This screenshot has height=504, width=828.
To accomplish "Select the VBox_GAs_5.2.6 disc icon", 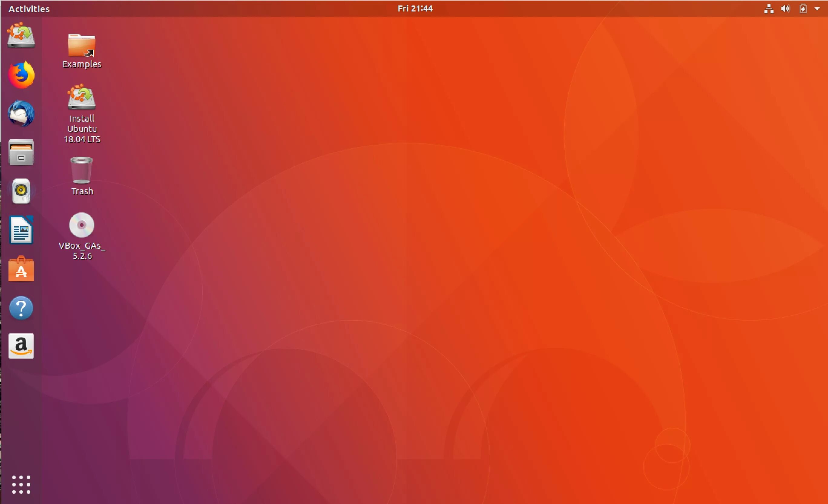I will tap(82, 225).
